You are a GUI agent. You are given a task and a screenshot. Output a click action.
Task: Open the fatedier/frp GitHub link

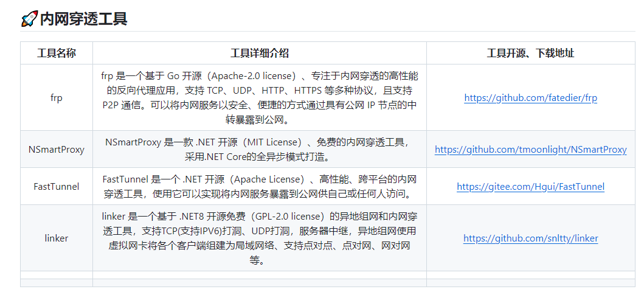tap(530, 97)
